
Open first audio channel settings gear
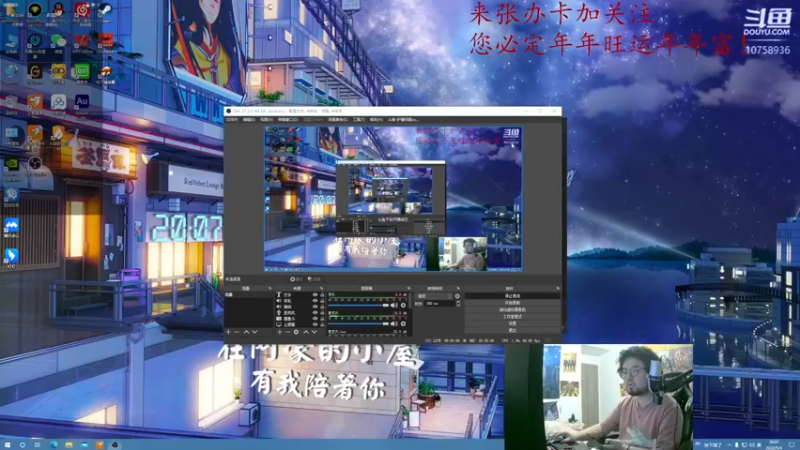click(x=403, y=305)
